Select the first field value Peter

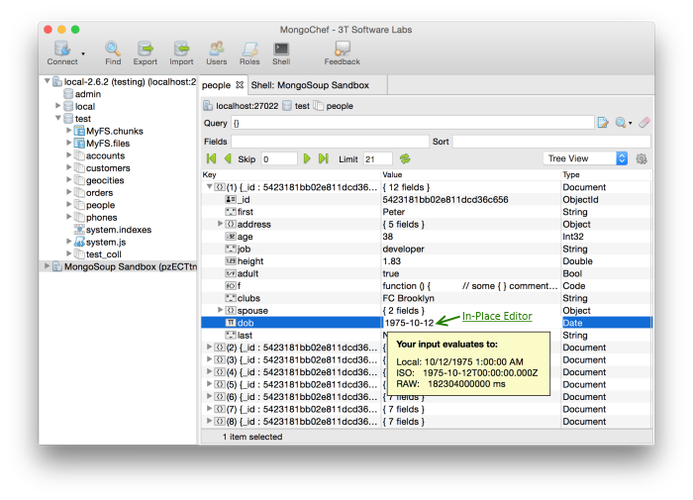coord(393,212)
